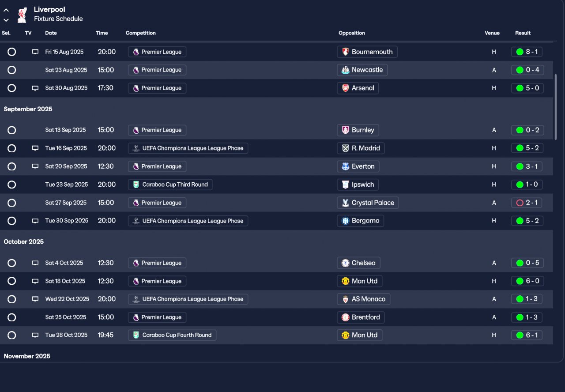The width and height of the screenshot is (565, 392).
Task: Sort fixtures by the Competition column
Action: (x=141, y=33)
